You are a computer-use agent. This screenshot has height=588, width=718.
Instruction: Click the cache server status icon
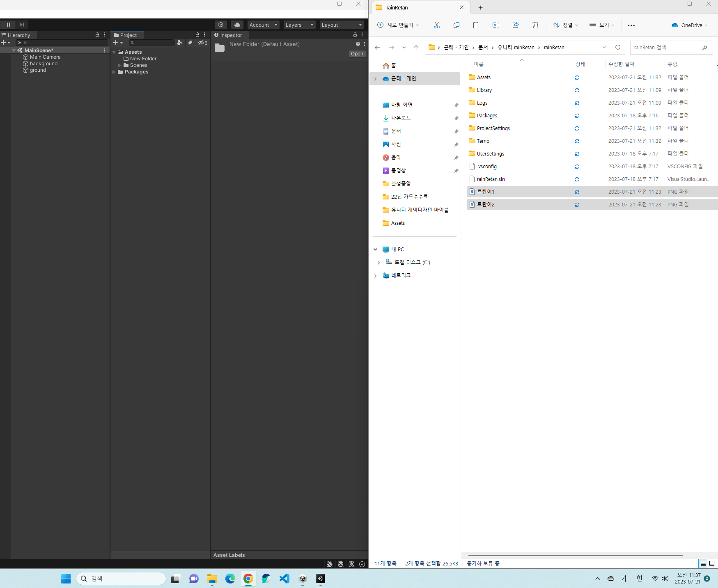pyautogui.click(x=341, y=564)
